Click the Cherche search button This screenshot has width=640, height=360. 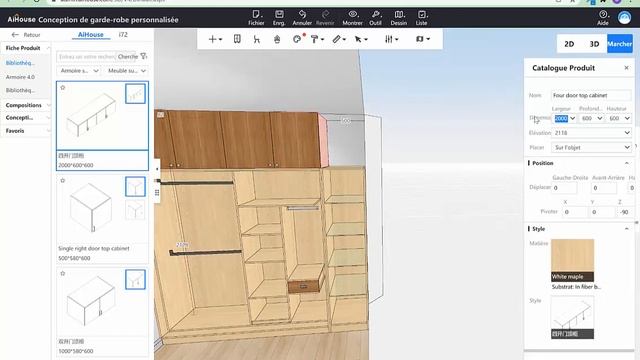[x=128, y=56]
